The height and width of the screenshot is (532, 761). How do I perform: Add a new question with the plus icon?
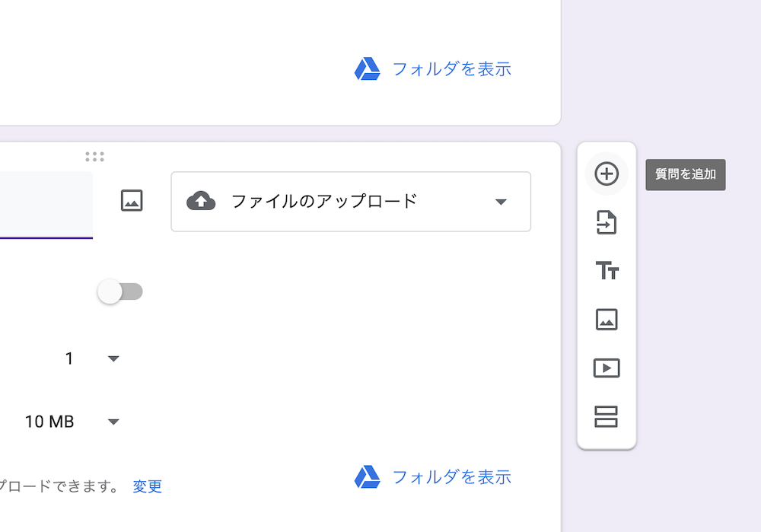[x=607, y=174]
